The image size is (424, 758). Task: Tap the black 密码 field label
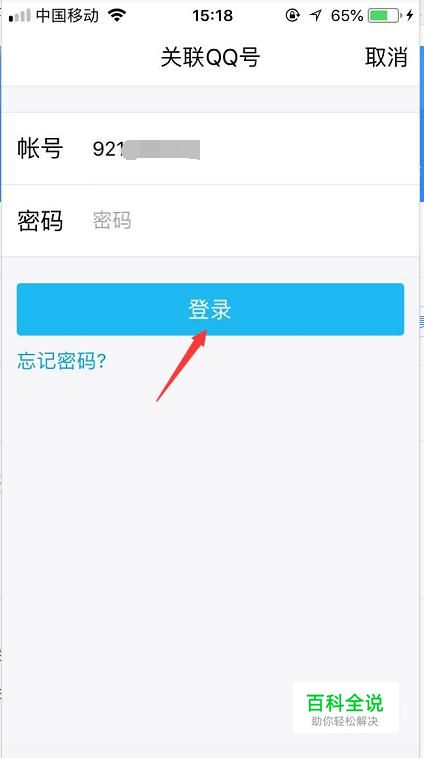pos(40,221)
